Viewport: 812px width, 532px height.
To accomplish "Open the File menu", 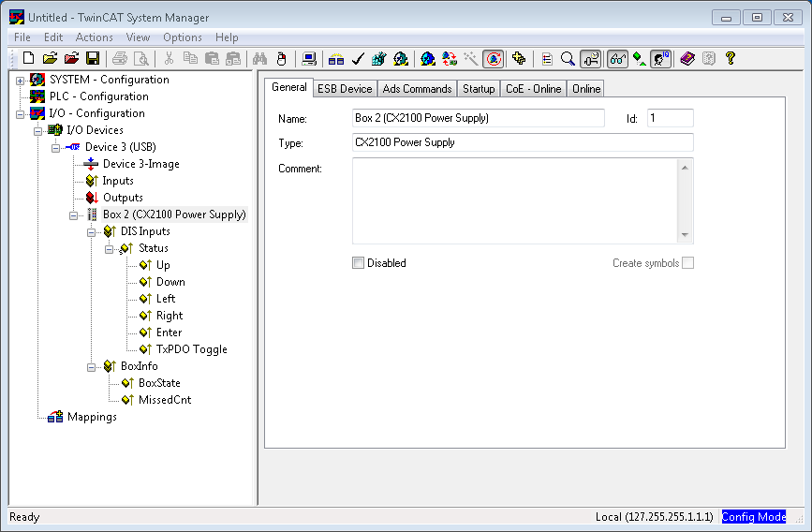I will 22,37.
